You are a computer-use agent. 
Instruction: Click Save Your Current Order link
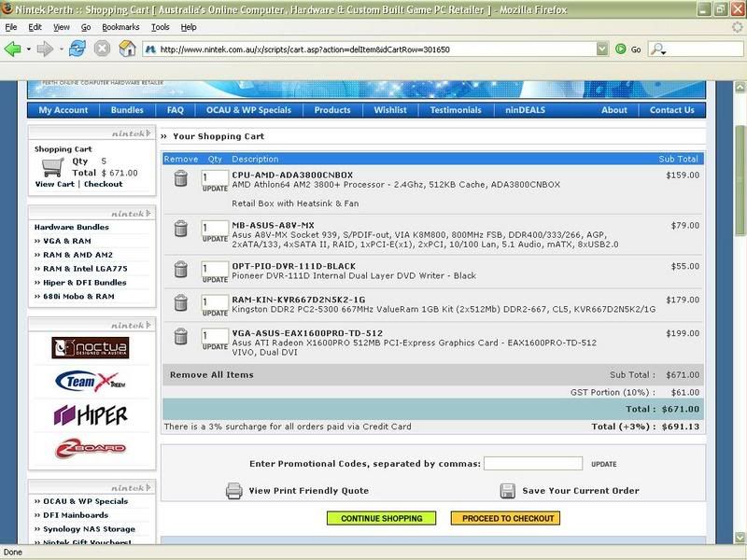click(581, 491)
